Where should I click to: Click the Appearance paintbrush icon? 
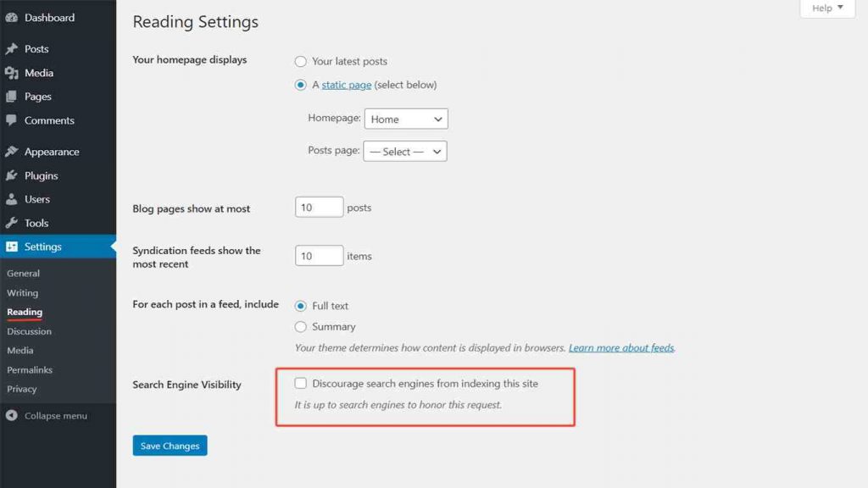[12, 151]
